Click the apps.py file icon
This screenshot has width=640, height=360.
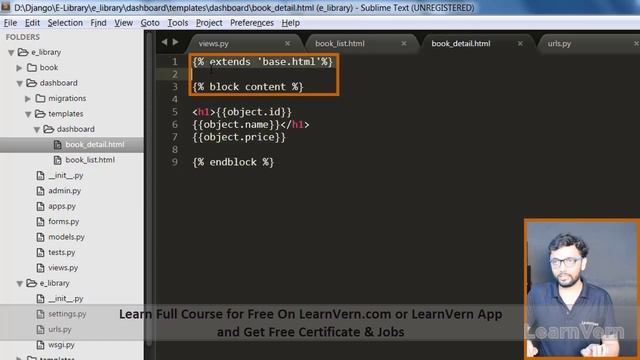point(40,206)
